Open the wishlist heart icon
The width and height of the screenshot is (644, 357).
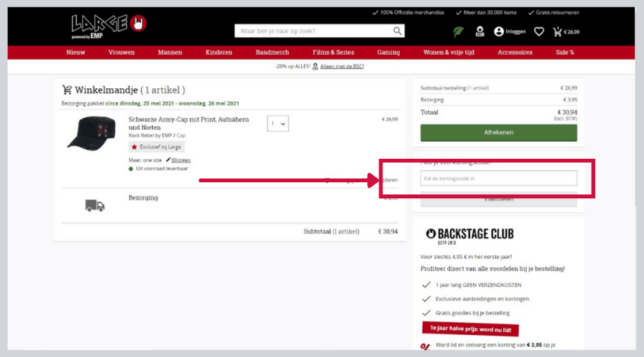click(x=539, y=32)
